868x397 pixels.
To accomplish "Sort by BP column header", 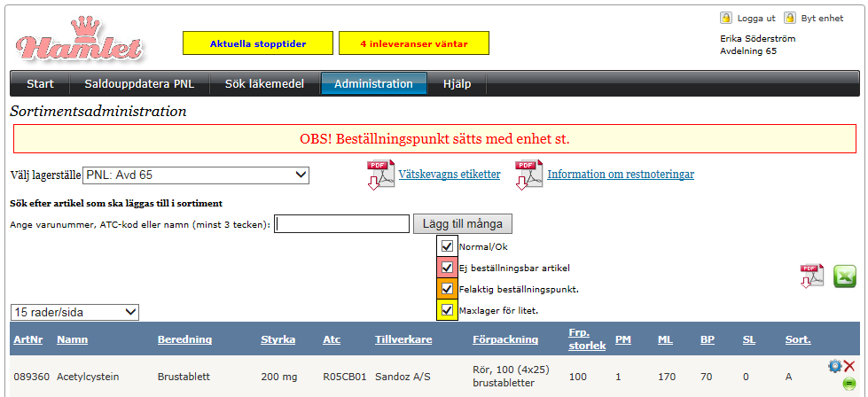I will (x=708, y=339).
